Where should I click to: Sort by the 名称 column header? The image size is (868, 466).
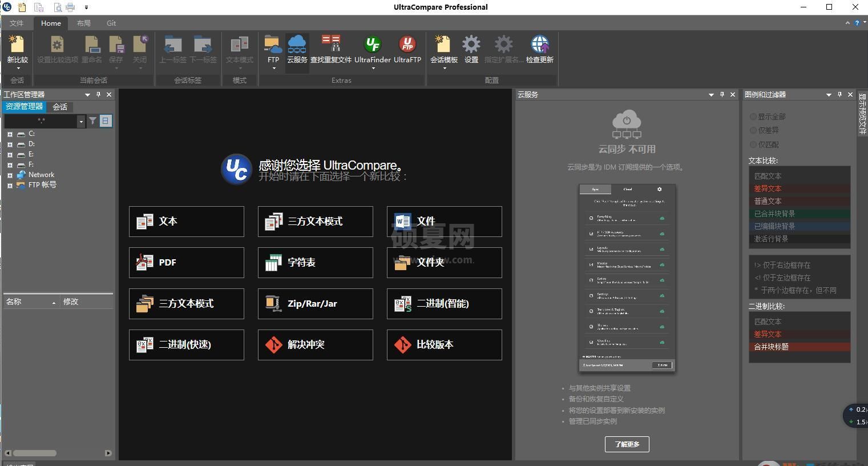pos(31,302)
